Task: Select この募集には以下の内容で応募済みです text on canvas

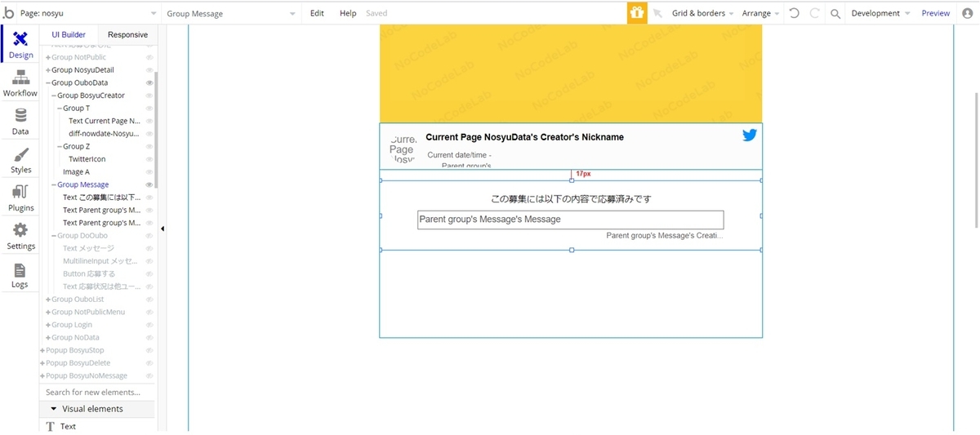Action: click(571, 198)
